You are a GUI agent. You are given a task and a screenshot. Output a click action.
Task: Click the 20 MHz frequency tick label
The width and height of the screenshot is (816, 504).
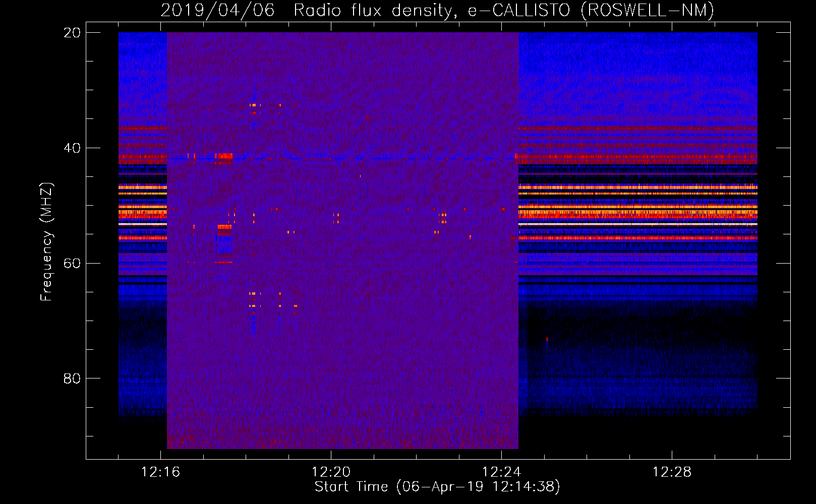72,33
